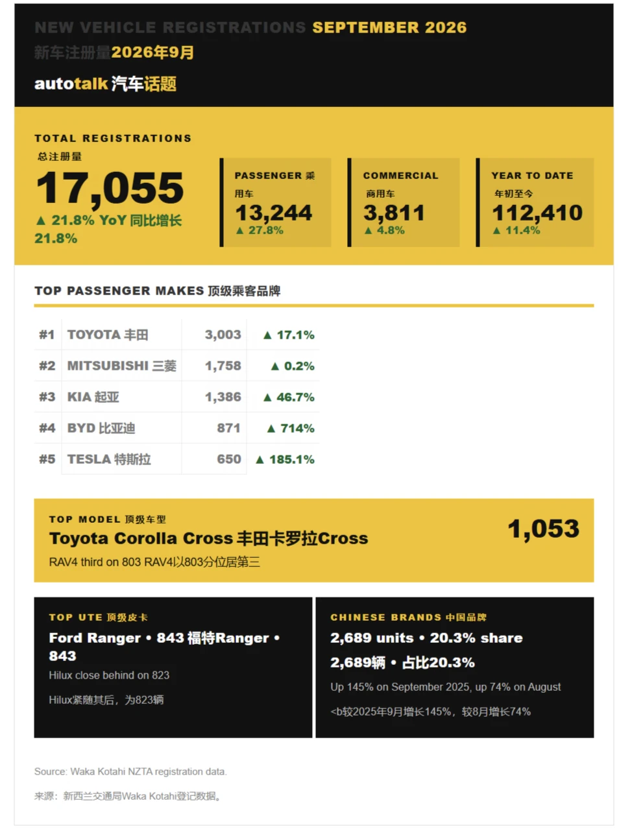Click the #1 rank cell

tap(47, 335)
